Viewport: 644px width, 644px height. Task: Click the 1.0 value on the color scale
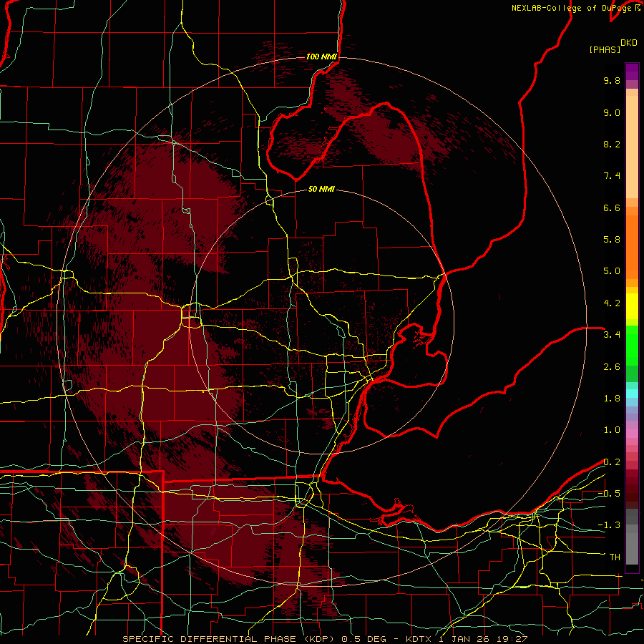click(x=612, y=430)
